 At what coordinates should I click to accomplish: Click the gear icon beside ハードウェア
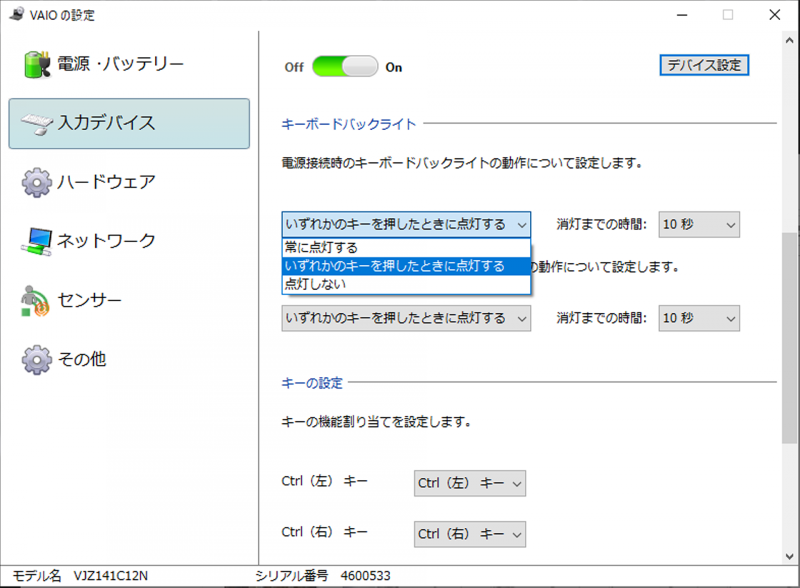33,182
